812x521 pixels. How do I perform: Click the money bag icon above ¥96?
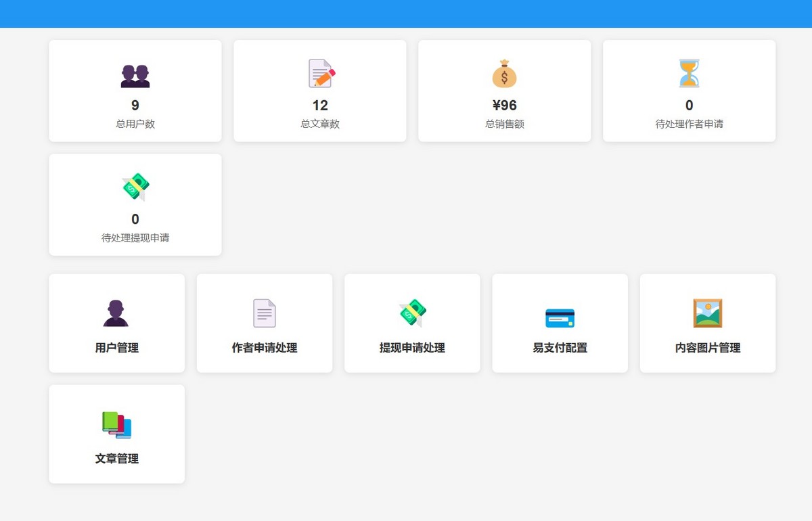coord(504,74)
